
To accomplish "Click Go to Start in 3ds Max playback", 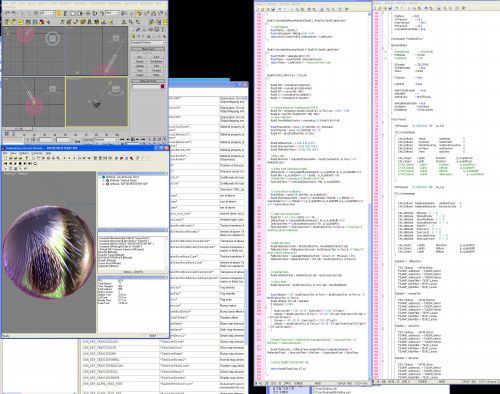I will tap(122, 140).
